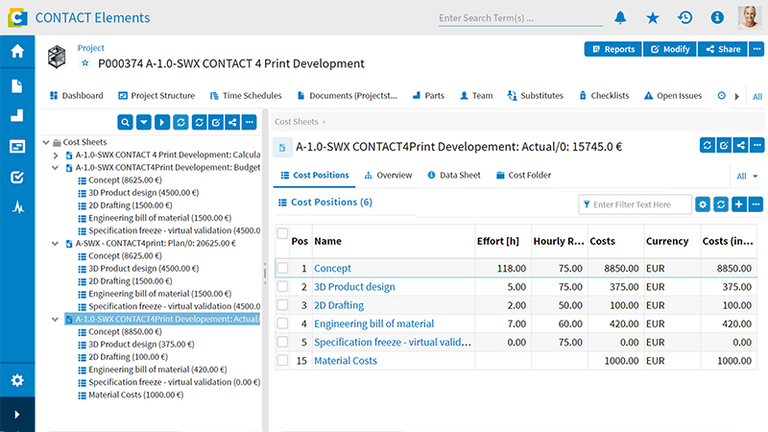
Task: Click the share icon in tree toolbar
Action: click(x=233, y=122)
